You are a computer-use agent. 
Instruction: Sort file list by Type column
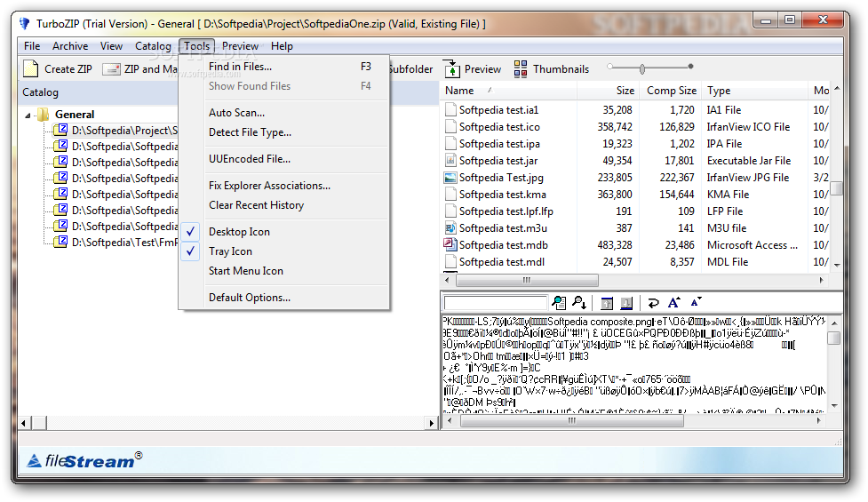pyautogui.click(x=754, y=91)
